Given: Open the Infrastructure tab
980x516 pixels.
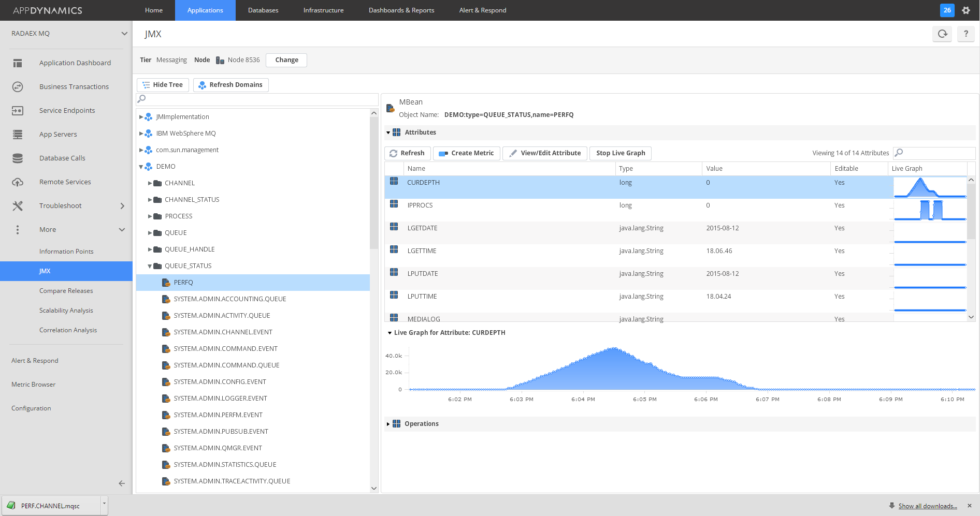Looking at the screenshot, I should click(323, 10).
